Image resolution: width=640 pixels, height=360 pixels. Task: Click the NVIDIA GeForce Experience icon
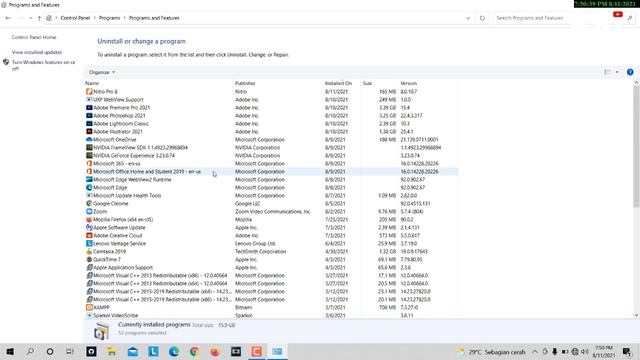pyautogui.click(x=89, y=156)
